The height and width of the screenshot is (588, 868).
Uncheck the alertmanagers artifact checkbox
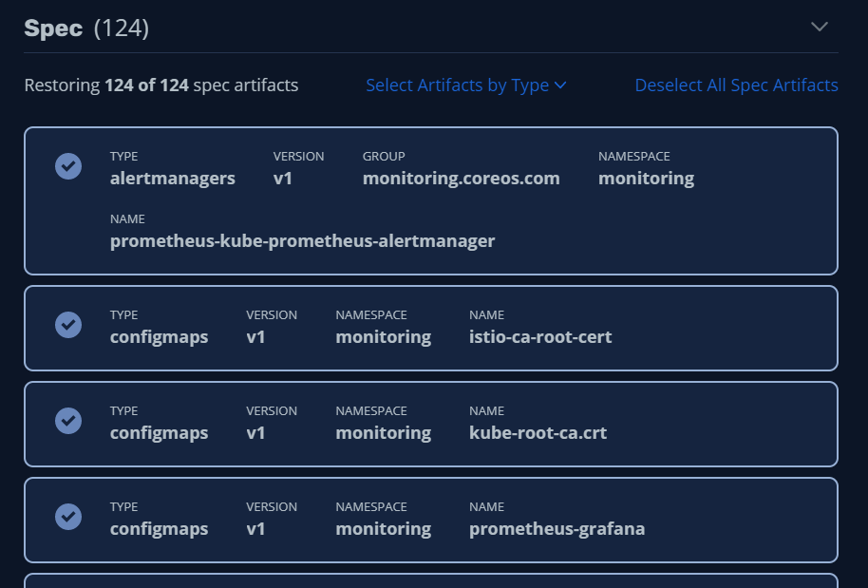(68, 166)
